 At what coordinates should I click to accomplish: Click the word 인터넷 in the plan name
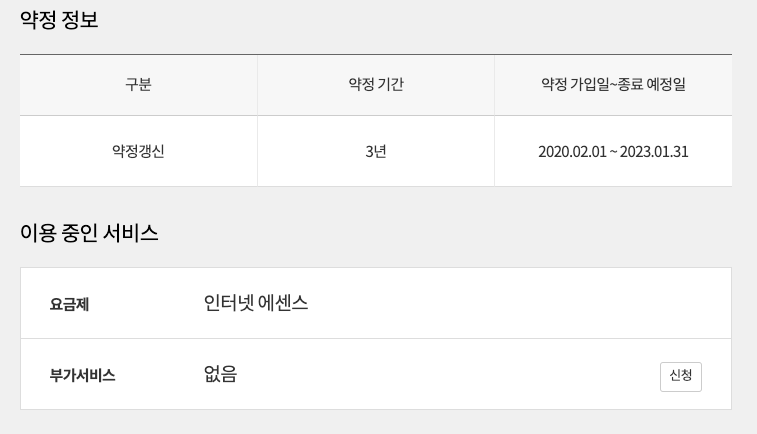[225, 303]
